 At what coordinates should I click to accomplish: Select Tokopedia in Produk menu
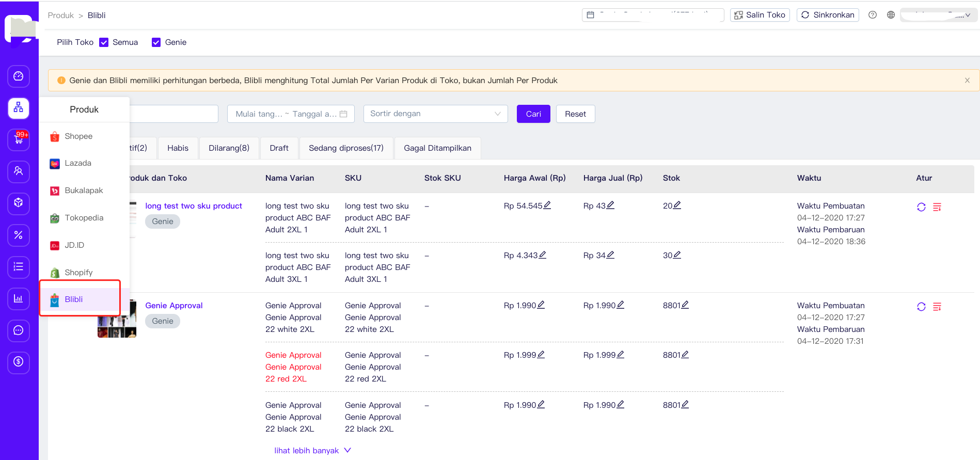click(x=84, y=218)
